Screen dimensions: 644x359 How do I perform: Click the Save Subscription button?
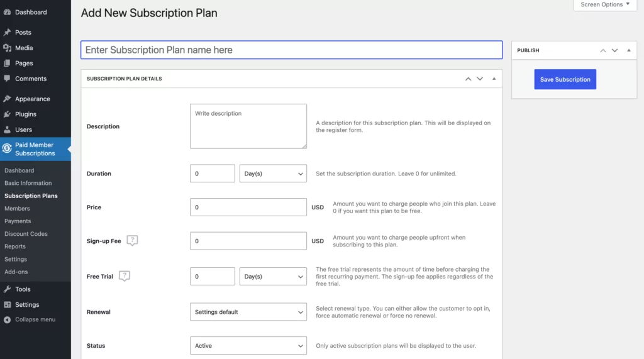point(565,79)
